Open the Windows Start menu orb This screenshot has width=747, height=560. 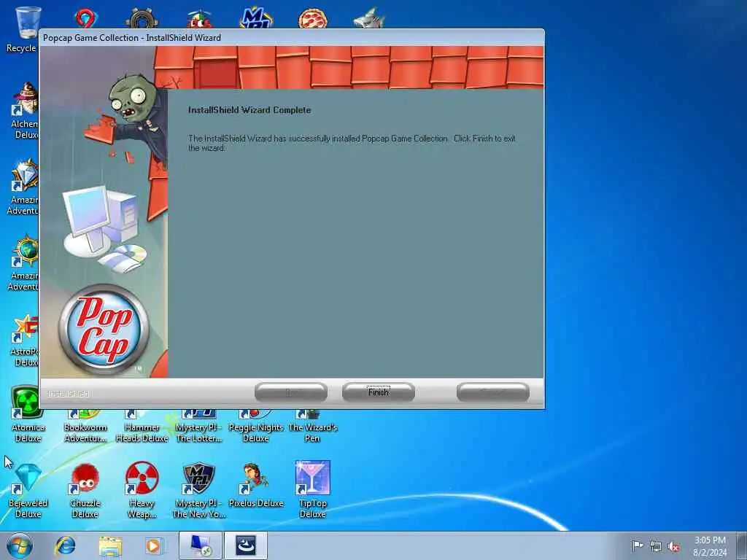(20, 545)
